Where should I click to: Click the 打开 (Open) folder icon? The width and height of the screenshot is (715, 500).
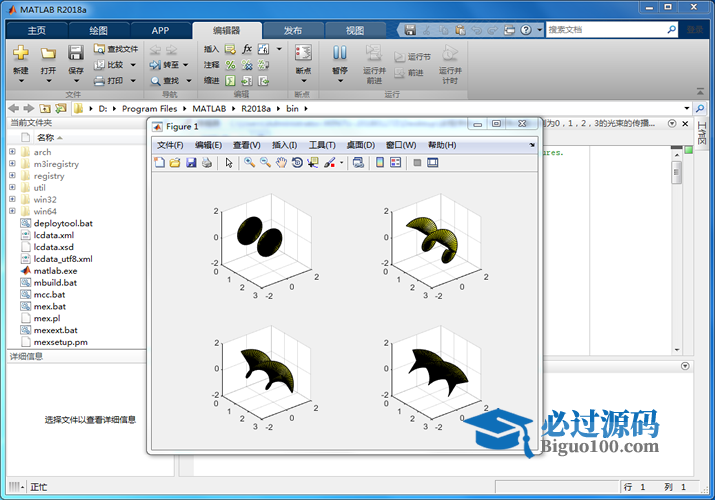48,53
